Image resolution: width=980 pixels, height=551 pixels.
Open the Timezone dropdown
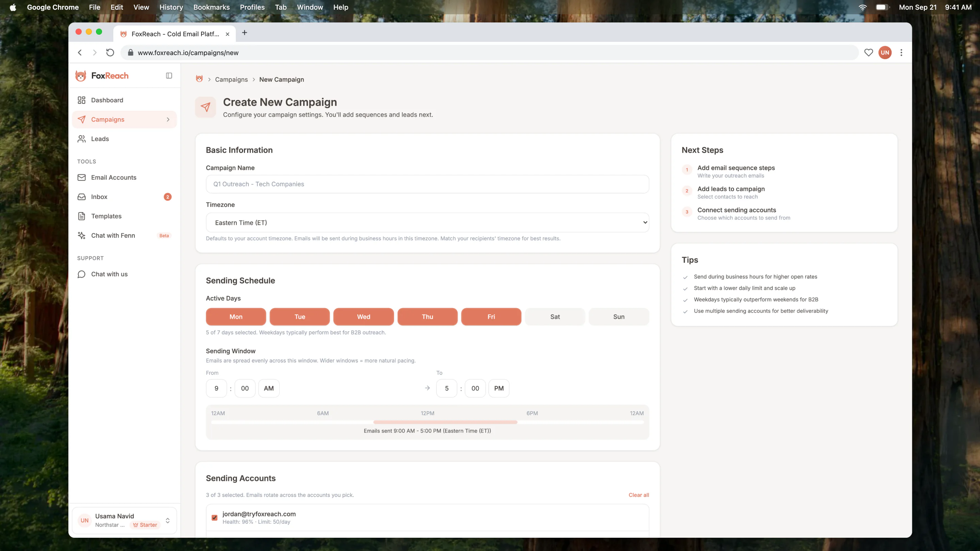tap(427, 222)
